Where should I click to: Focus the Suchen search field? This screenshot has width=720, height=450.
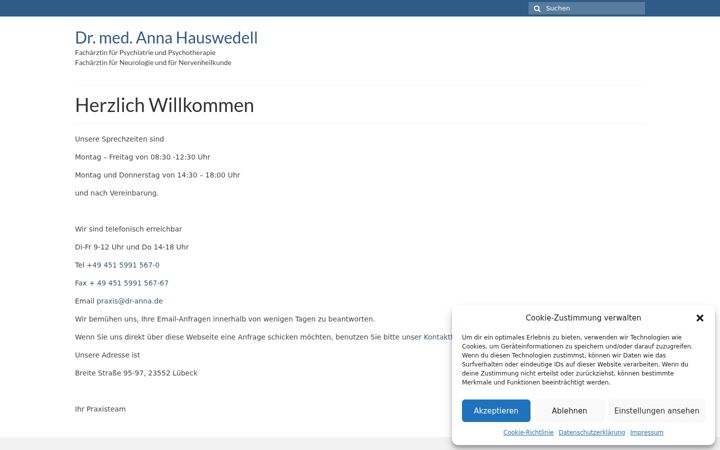point(586,8)
